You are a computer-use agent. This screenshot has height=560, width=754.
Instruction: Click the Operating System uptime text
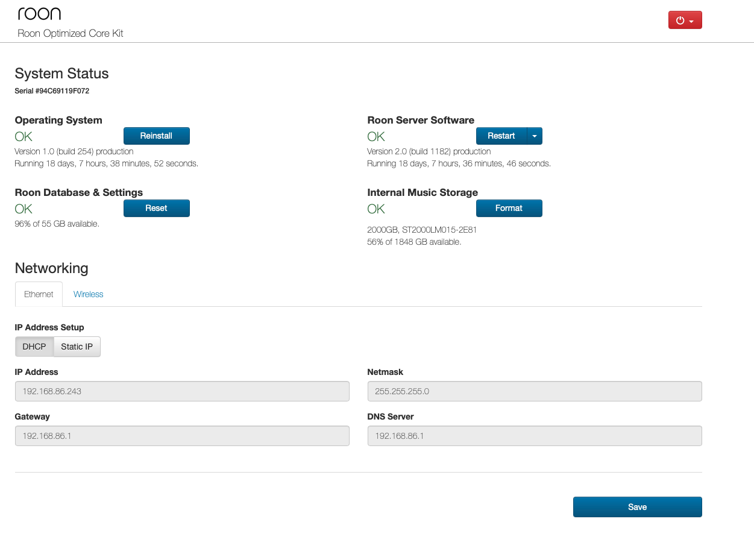pos(107,163)
